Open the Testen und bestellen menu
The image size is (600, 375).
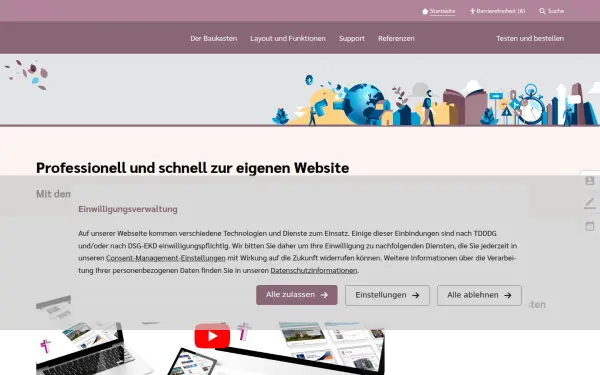530,38
